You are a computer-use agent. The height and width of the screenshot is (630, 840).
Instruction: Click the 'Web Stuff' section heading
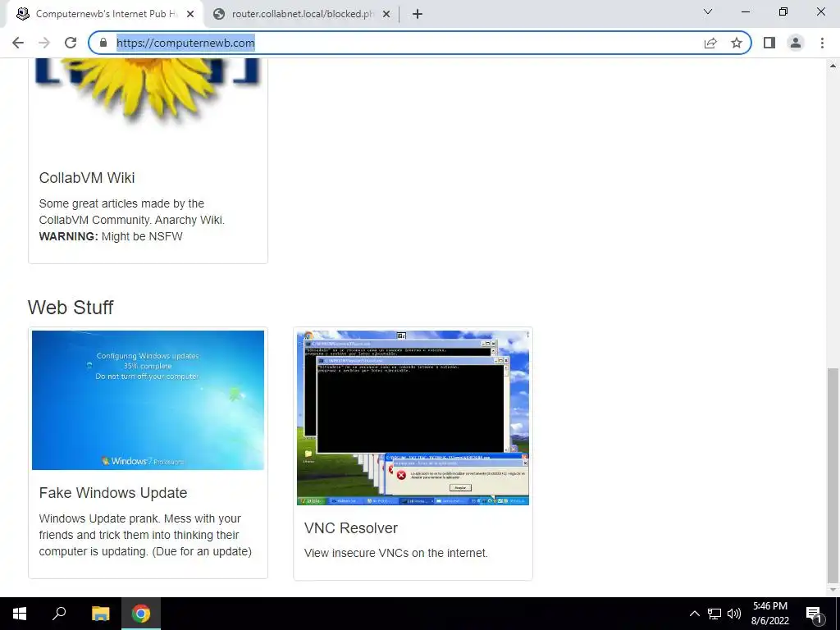[71, 308]
